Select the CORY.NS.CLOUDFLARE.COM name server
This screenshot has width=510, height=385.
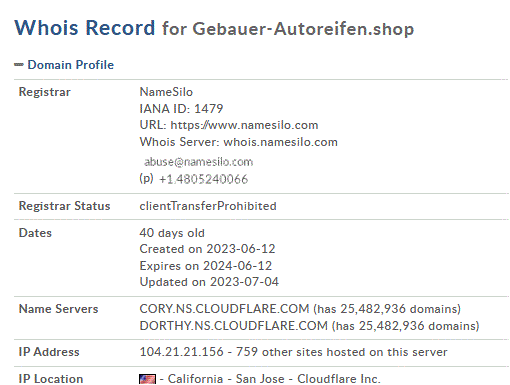[x=224, y=309]
